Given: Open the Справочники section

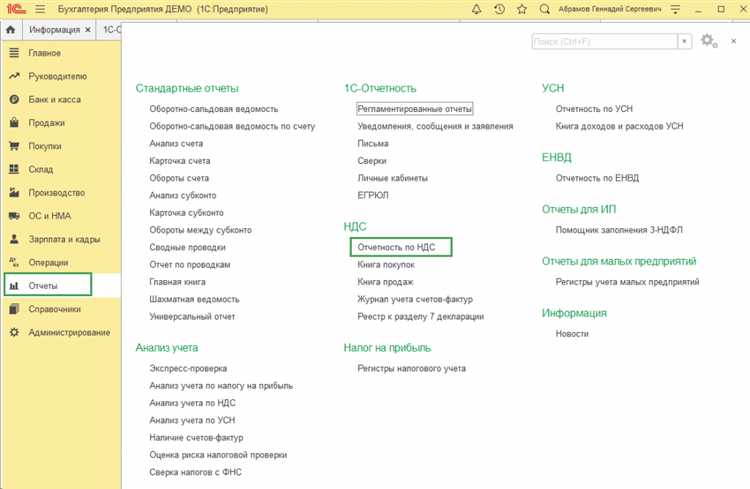Looking at the screenshot, I should tap(55, 309).
